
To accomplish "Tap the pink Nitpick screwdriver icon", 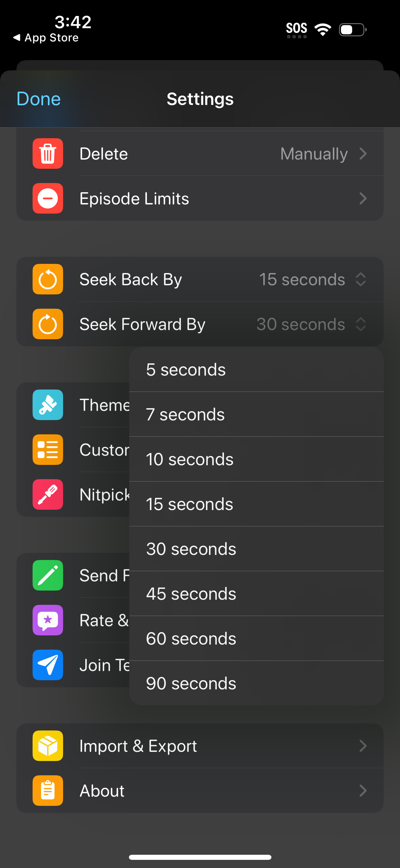I will [47, 494].
